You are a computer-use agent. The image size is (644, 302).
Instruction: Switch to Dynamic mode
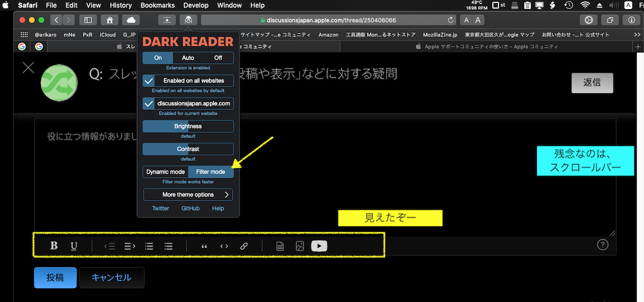165,172
